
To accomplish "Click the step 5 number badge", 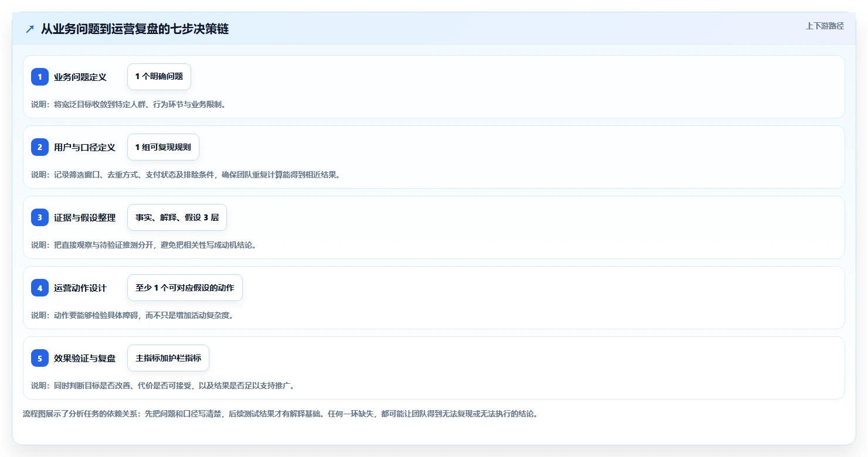I will (40, 358).
